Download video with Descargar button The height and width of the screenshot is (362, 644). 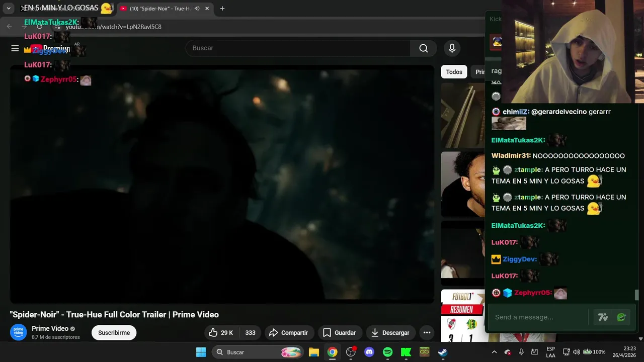[x=390, y=333]
